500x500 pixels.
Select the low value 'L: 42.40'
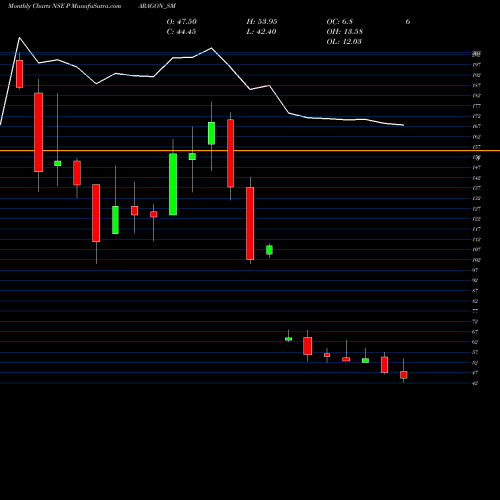[261, 32]
